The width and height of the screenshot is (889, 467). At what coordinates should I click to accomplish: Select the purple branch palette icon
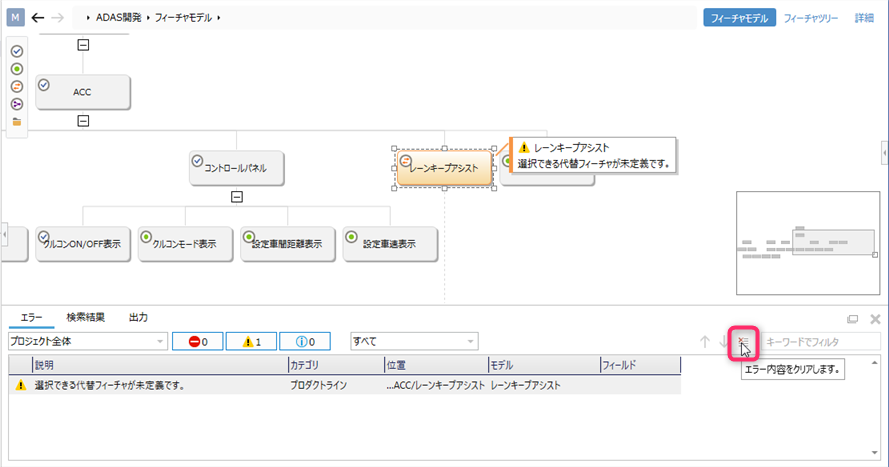click(17, 104)
